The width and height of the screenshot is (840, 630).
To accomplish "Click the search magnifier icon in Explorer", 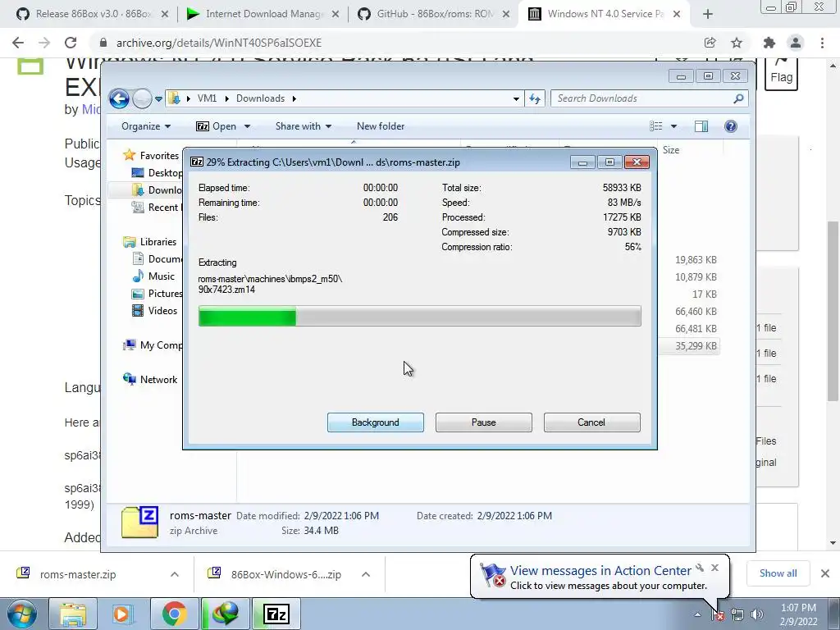I will [x=738, y=98].
